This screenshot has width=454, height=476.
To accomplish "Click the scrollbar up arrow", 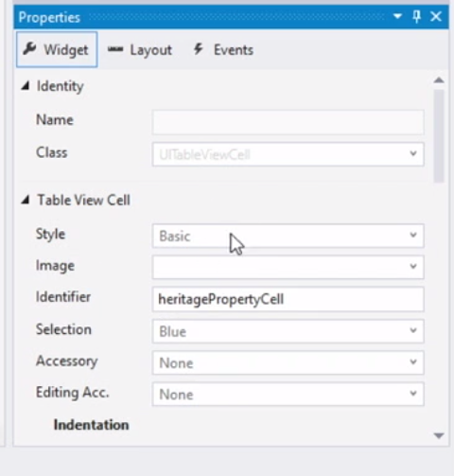I will 439,80.
